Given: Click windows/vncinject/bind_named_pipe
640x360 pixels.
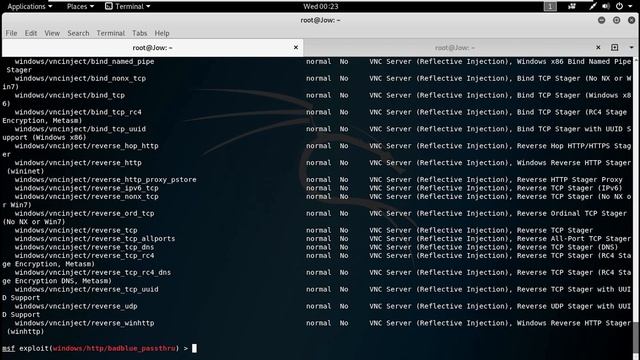Looking at the screenshot, I should click(84, 62).
